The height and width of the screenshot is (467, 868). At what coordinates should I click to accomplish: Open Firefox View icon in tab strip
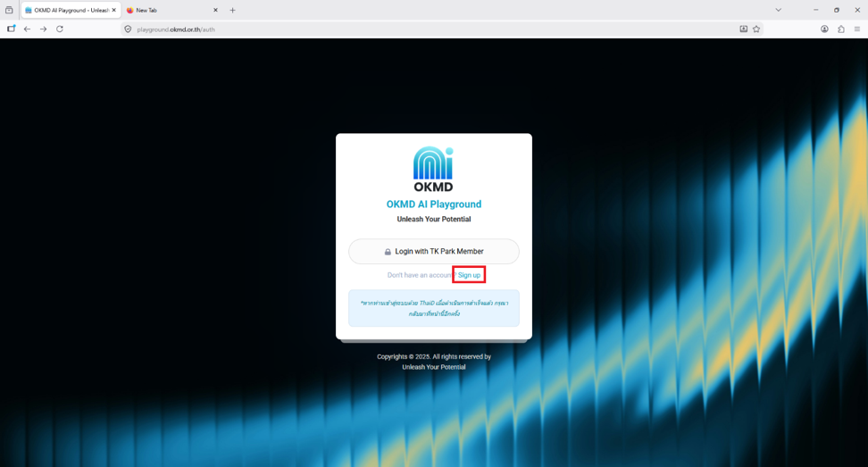click(x=9, y=10)
